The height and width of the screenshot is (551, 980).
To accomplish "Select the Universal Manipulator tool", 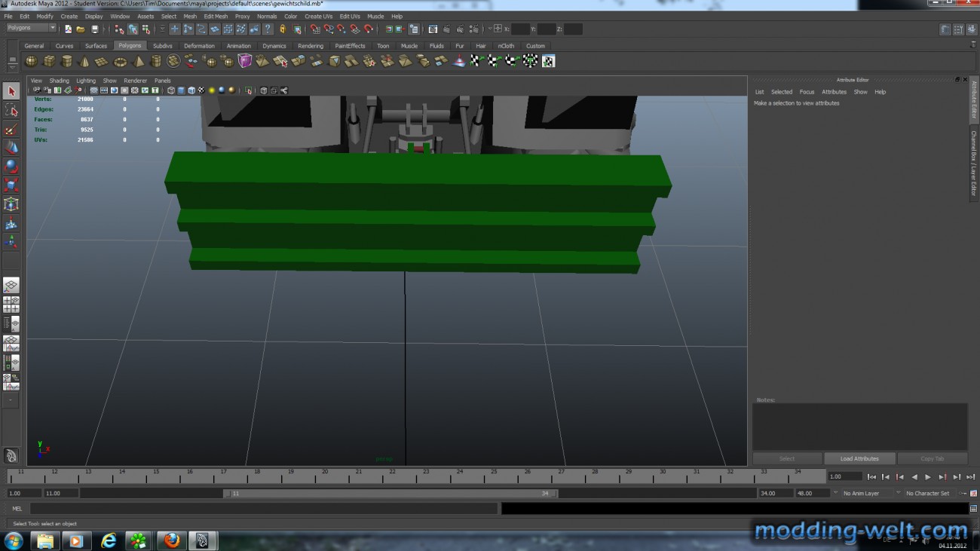I will [11, 204].
